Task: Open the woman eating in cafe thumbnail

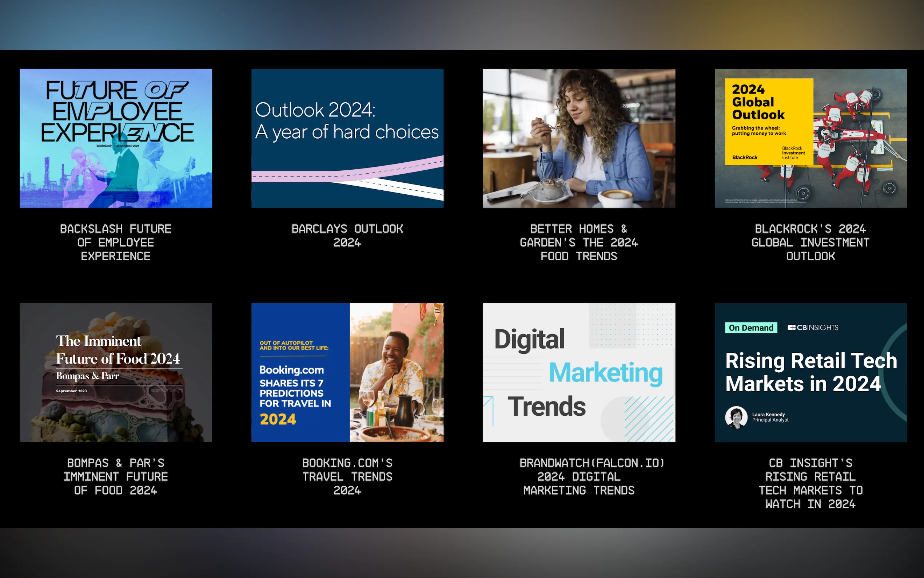Action: pos(579,138)
